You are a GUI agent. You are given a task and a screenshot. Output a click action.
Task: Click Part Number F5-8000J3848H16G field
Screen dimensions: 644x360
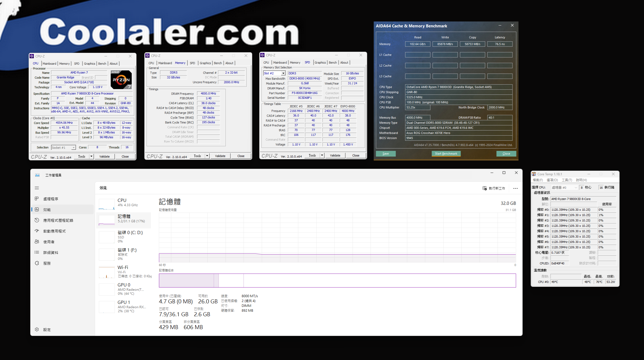coord(304,93)
